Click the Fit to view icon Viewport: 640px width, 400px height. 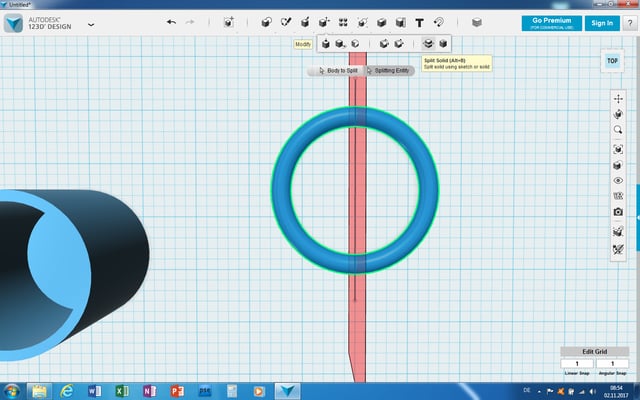618,149
